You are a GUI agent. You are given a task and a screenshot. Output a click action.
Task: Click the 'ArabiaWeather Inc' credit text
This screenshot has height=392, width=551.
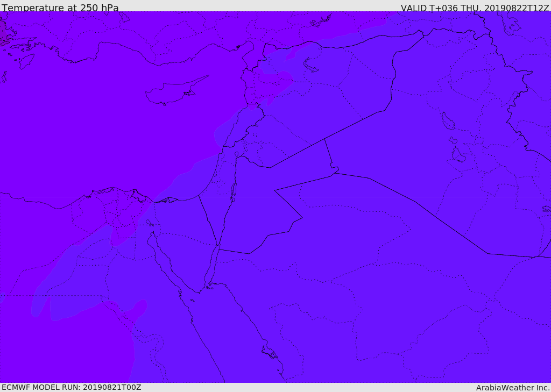pyautogui.click(x=512, y=388)
